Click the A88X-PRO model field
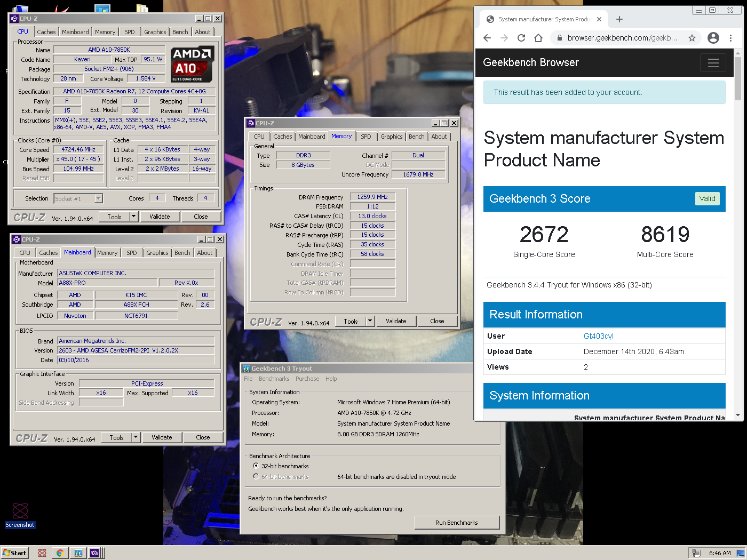 (107, 283)
